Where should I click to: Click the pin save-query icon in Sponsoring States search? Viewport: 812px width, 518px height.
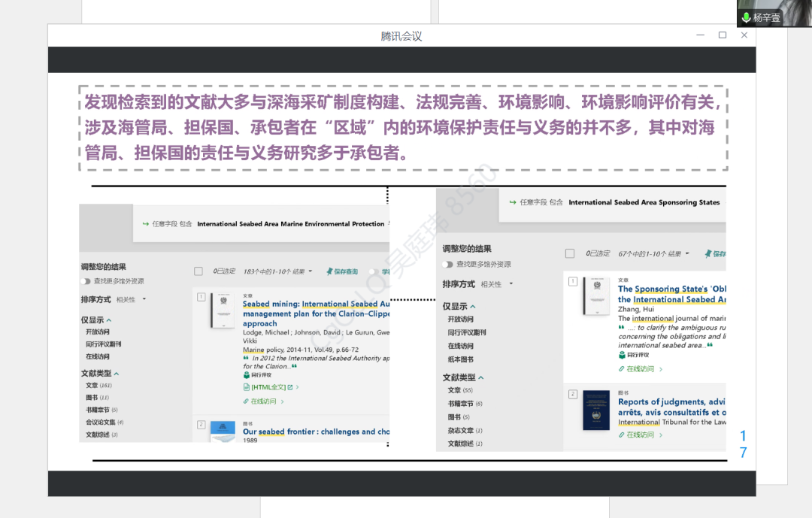pos(708,254)
